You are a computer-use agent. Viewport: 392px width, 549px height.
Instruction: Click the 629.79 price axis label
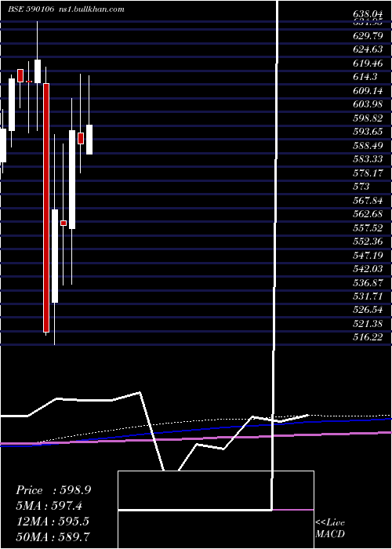click(368, 36)
